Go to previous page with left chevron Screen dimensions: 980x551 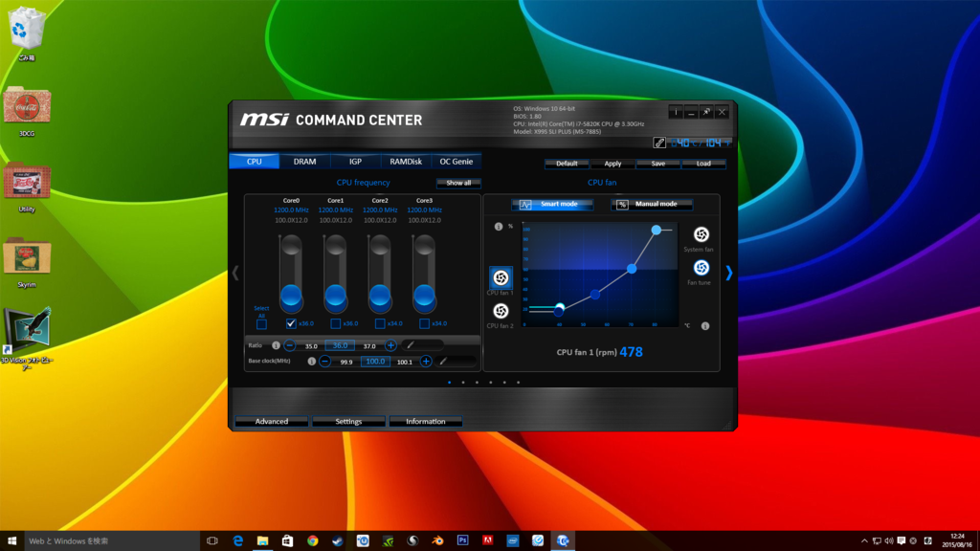235,273
